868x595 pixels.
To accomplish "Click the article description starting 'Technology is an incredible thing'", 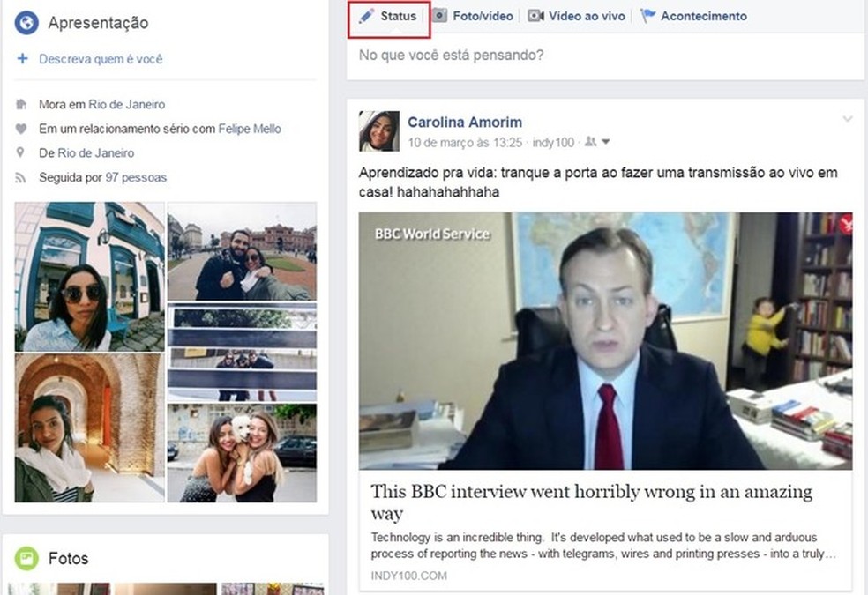I will [x=602, y=546].
